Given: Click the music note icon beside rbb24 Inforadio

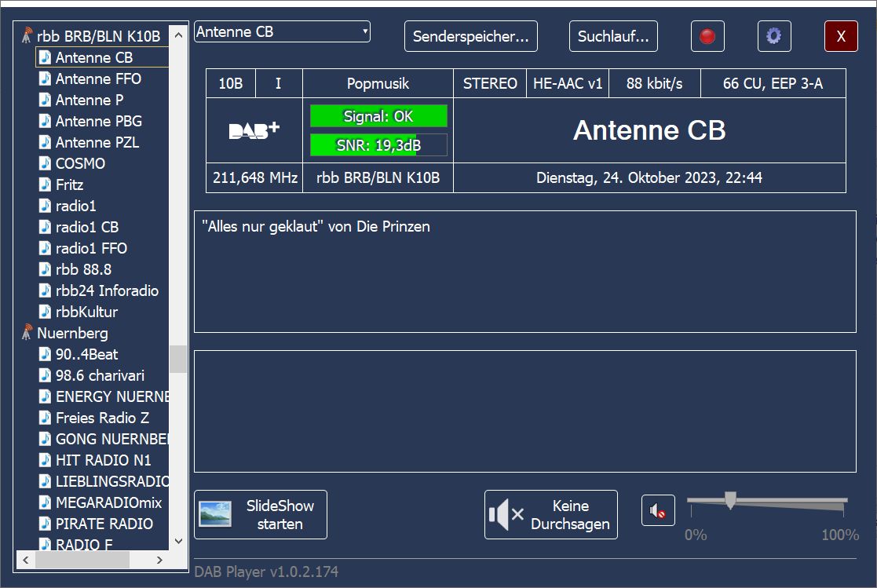Looking at the screenshot, I should (45, 290).
